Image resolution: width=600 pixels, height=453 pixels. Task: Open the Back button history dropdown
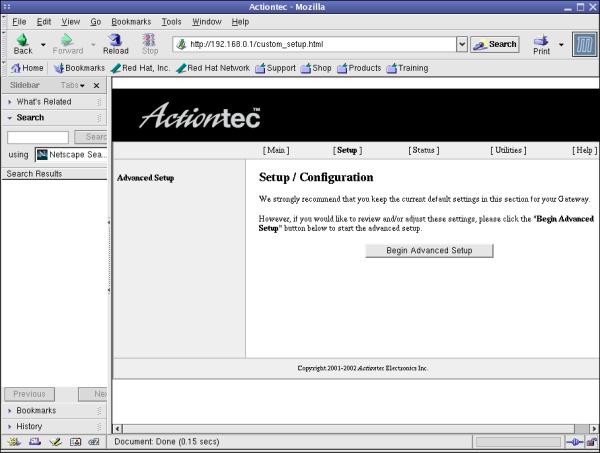(x=43, y=45)
